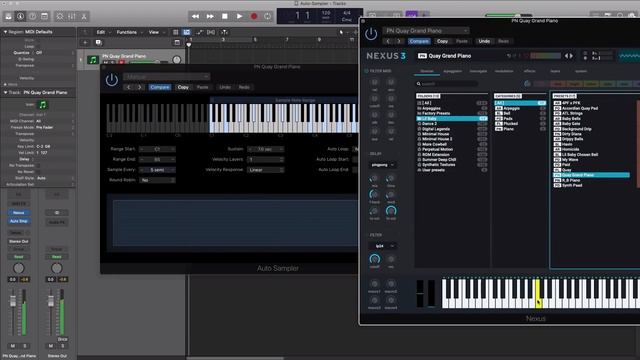
Task: Open the pingpong delay type dropdown in Nexus
Action: coord(382,165)
